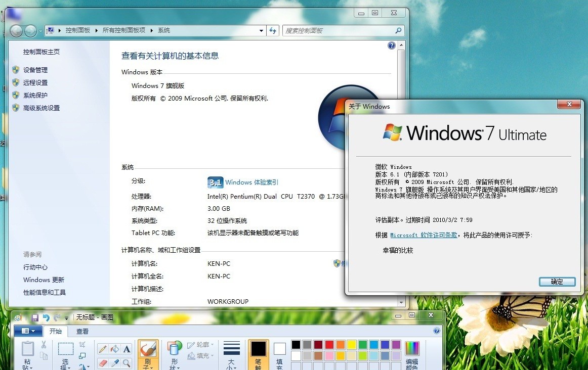Select the Fill bucket tool in Paint
Image resolution: width=588 pixels, height=370 pixels.
click(x=115, y=349)
